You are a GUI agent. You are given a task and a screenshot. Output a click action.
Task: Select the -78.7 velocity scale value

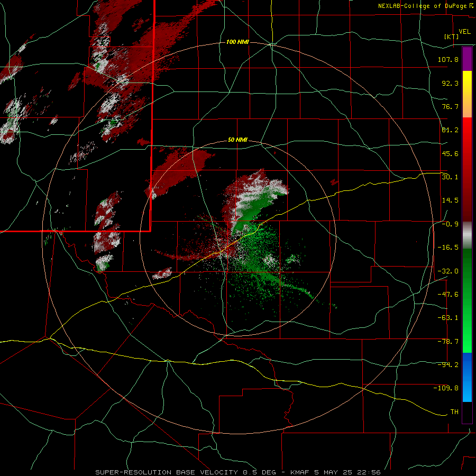(448, 342)
